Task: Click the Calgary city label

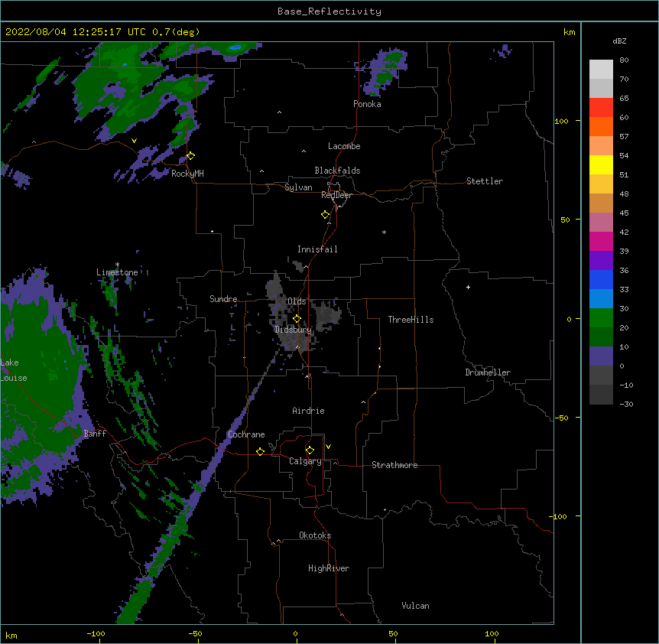Action: pos(305,461)
